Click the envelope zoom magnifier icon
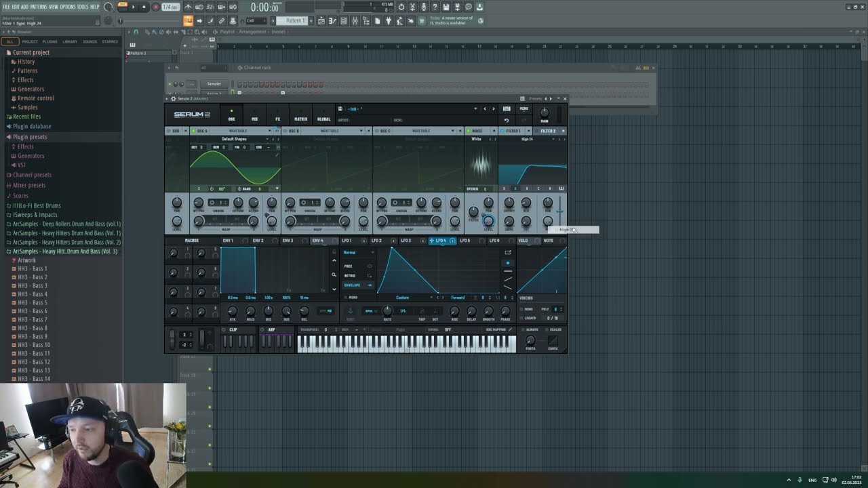868x488 pixels. click(334, 275)
